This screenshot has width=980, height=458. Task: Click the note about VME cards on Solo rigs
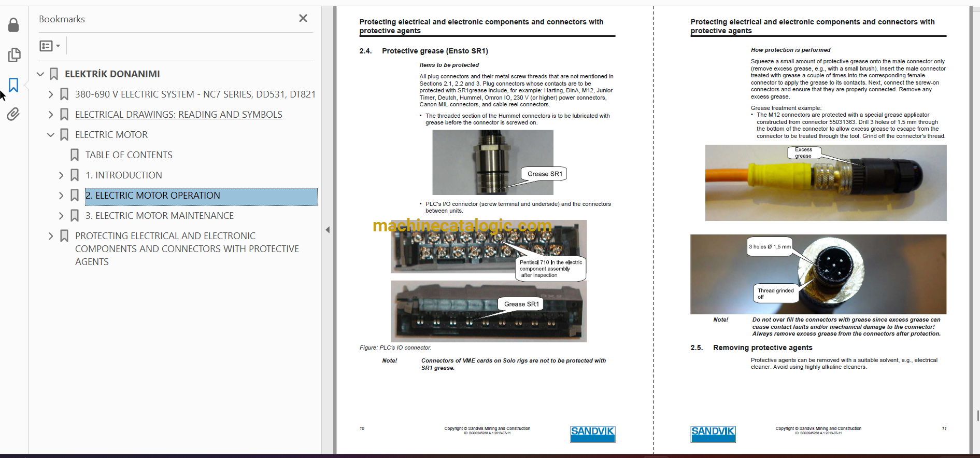click(513, 364)
